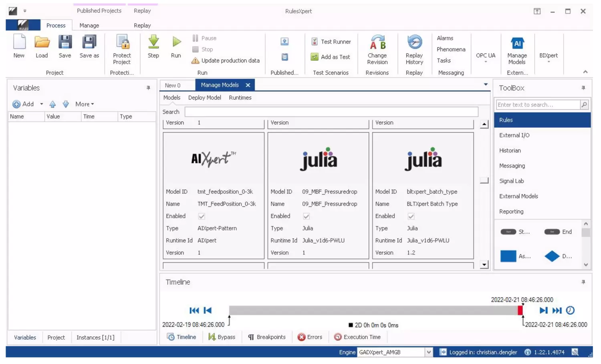The image size is (601, 364).
Task: Collapse the ribbon with the chevron
Action: (585, 72)
